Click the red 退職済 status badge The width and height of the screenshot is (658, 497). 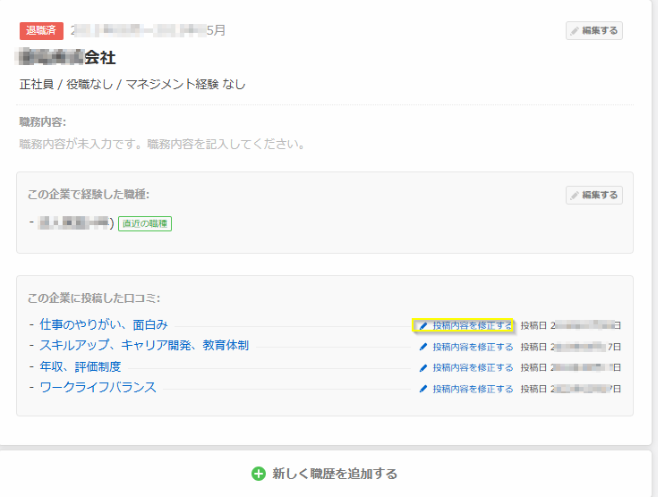pos(41,31)
